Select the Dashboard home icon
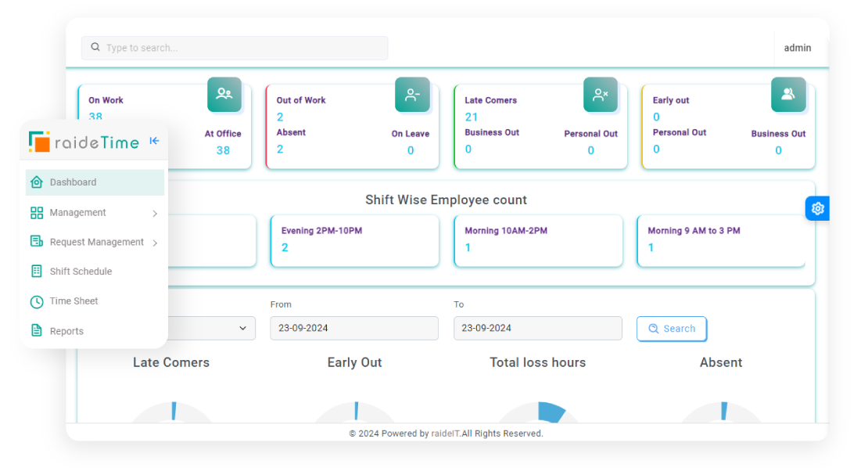Viewport: 868px width, 468px height. (37, 182)
